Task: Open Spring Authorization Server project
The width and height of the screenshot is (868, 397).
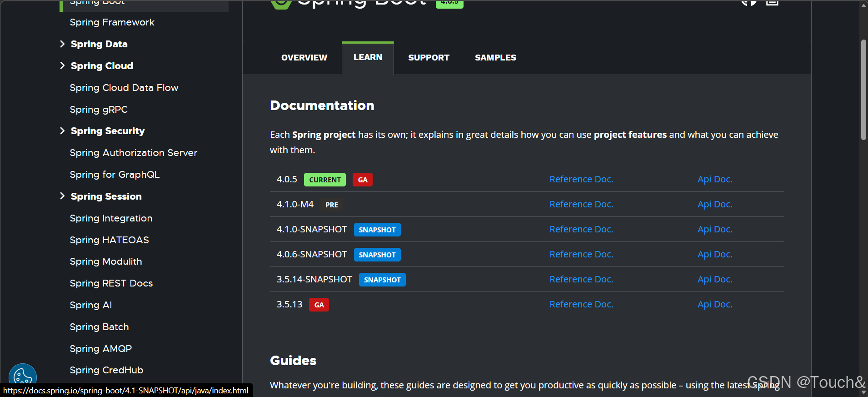Action: click(134, 153)
